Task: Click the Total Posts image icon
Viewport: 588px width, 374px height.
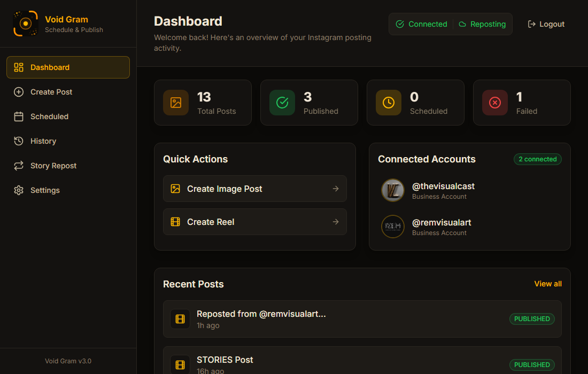Action: pyautogui.click(x=176, y=103)
